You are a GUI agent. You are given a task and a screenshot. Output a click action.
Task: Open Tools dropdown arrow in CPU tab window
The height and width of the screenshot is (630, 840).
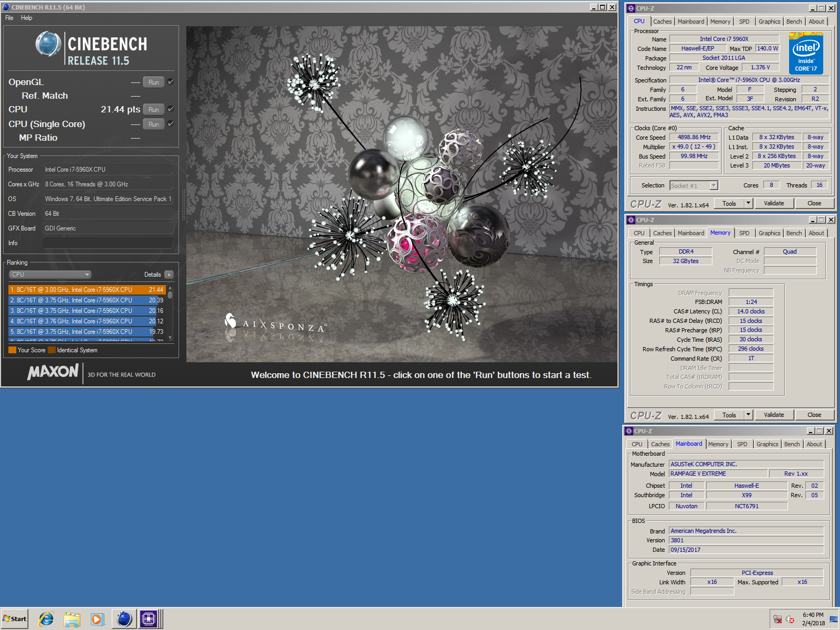click(x=749, y=203)
